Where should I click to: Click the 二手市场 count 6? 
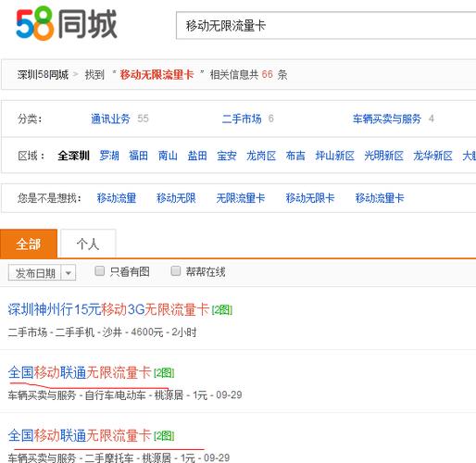[x=270, y=119]
